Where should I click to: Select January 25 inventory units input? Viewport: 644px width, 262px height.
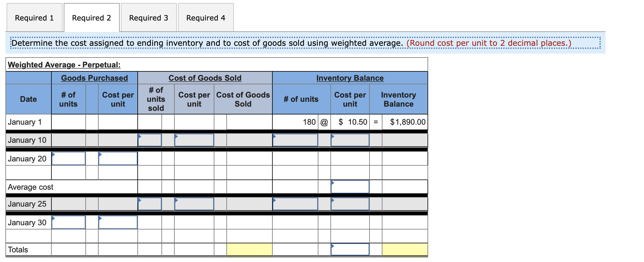(295, 204)
